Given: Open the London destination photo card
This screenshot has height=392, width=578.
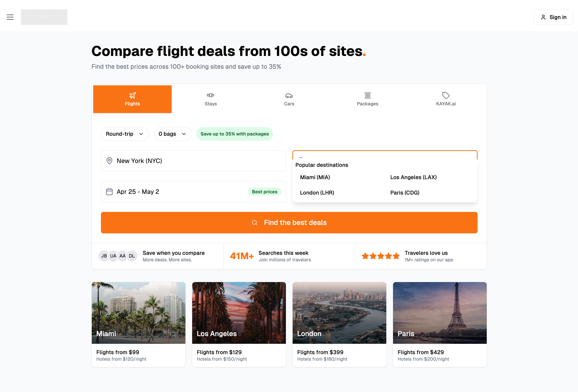Looking at the screenshot, I should [339, 313].
